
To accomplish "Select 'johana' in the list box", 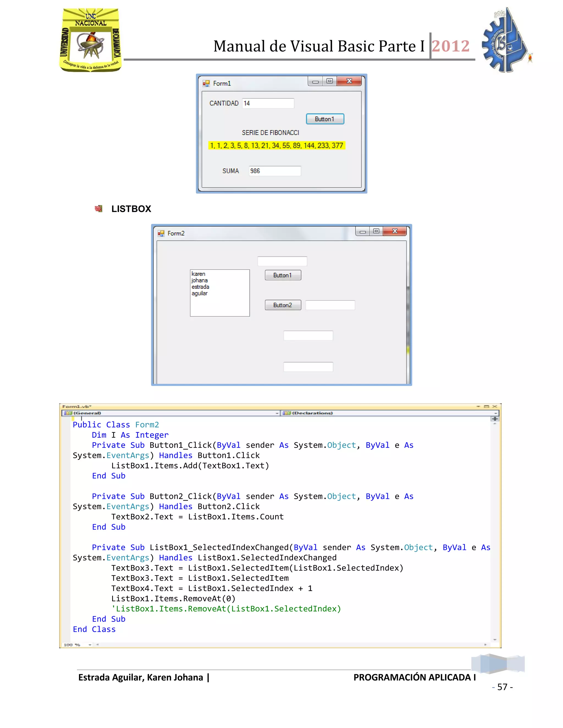I will pyautogui.click(x=200, y=280).
